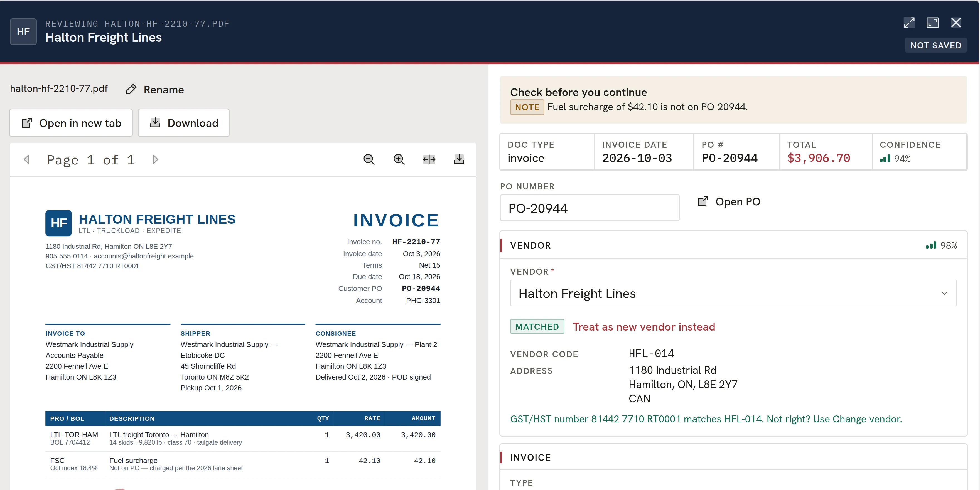Click the Vendor section 98% confidence indicator

coord(941,246)
